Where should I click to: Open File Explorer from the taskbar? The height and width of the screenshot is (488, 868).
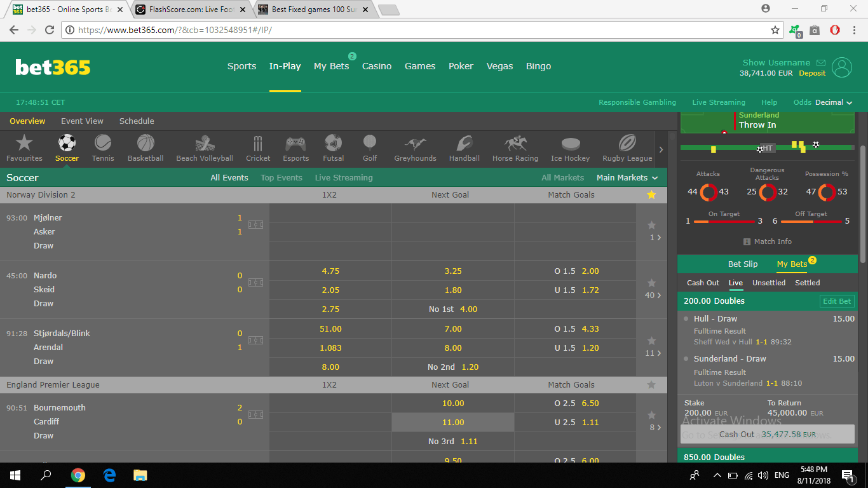tap(140, 475)
